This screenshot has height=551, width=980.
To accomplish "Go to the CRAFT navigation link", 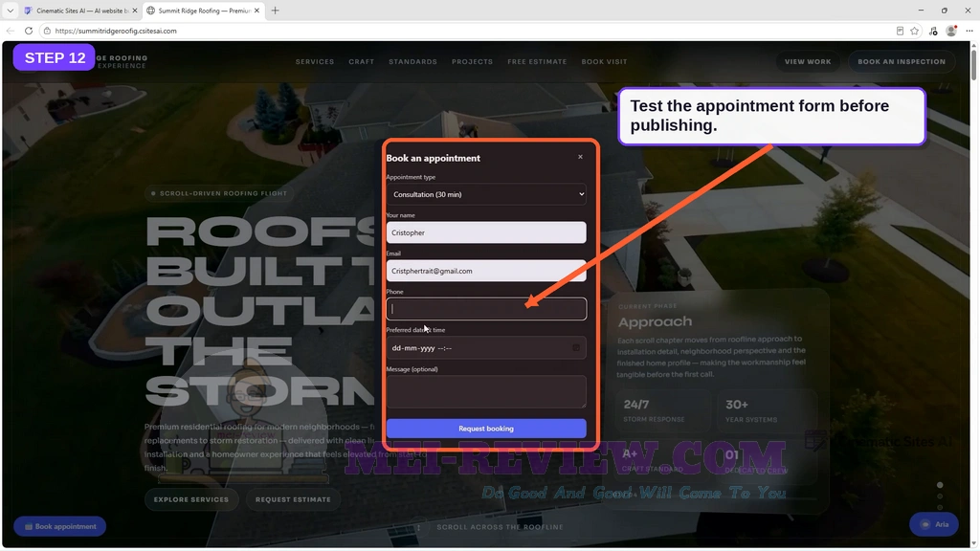I will (x=361, y=62).
